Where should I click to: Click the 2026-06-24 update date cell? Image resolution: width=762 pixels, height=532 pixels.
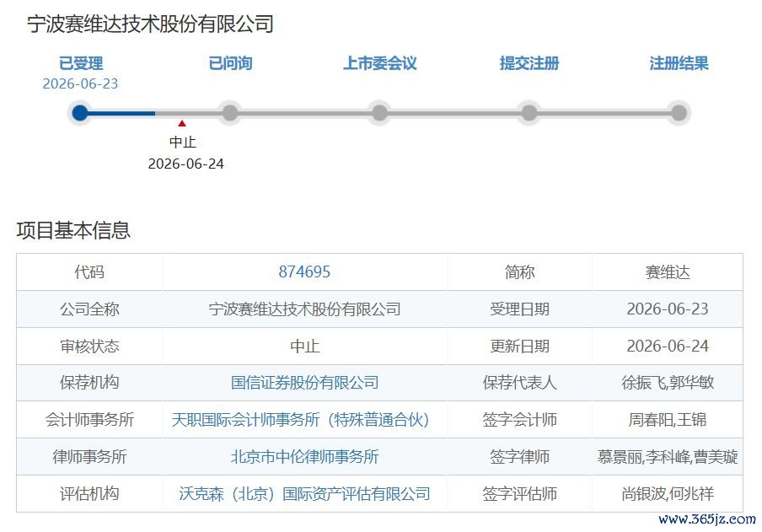[668, 346]
